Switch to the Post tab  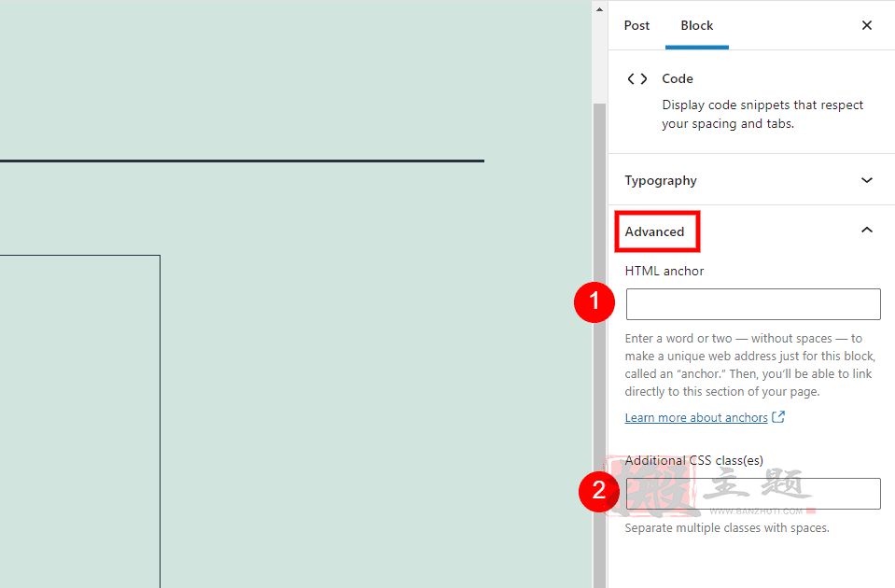pyautogui.click(x=636, y=26)
